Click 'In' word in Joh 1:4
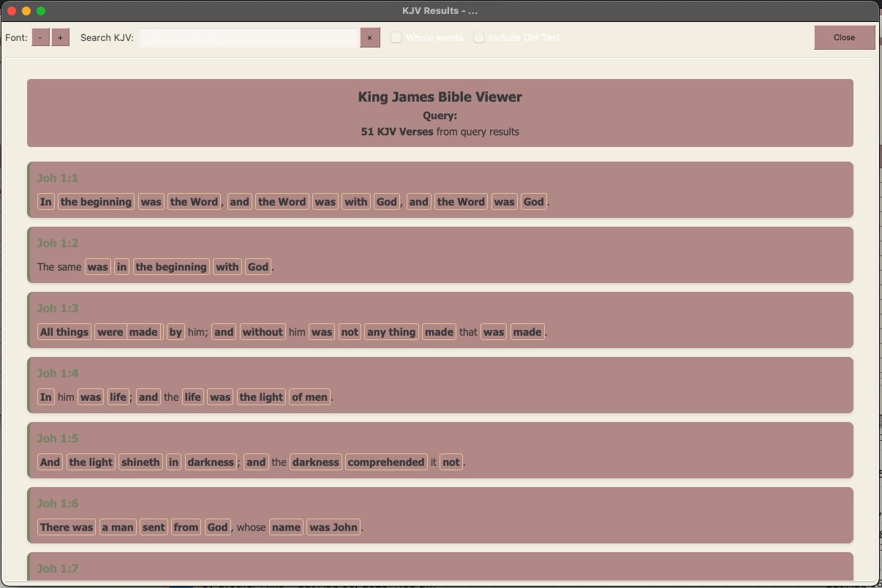Screen dimensions: 882x588 (46, 397)
